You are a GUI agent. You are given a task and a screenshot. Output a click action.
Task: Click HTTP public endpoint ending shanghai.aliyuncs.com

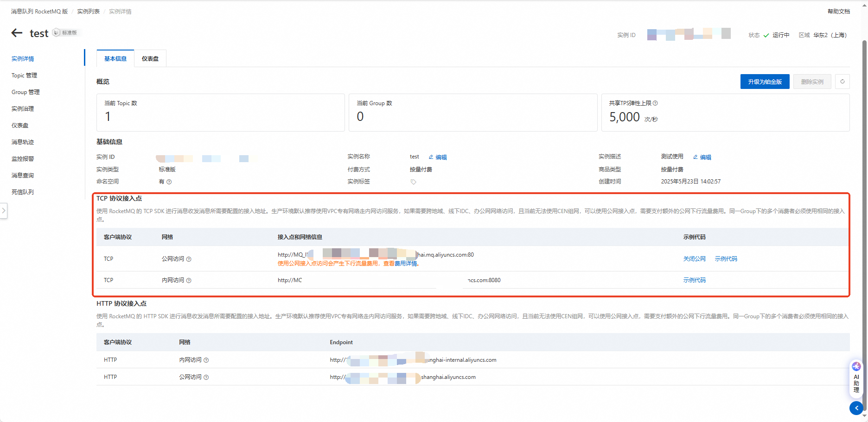tap(402, 377)
